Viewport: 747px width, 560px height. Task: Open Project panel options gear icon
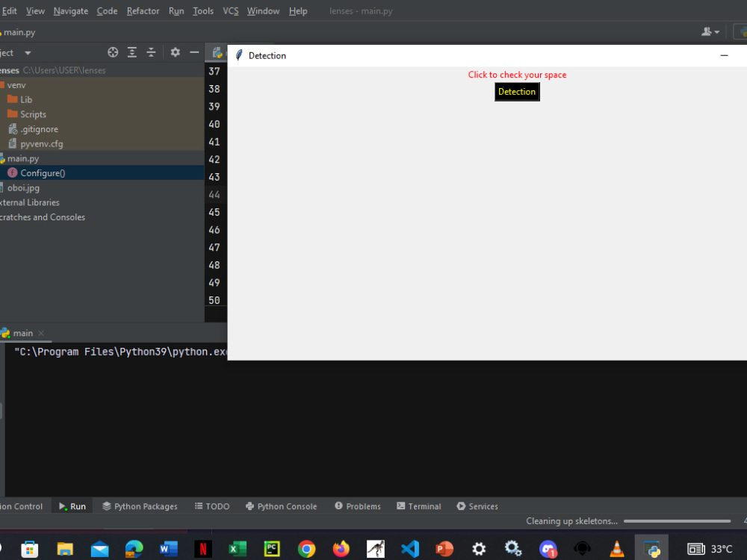175,52
